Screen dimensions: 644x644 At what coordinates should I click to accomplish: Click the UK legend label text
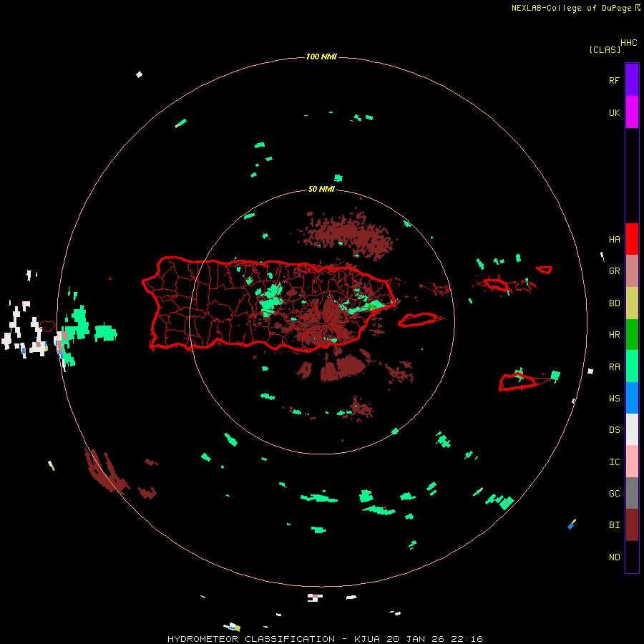click(x=614, y=112)
